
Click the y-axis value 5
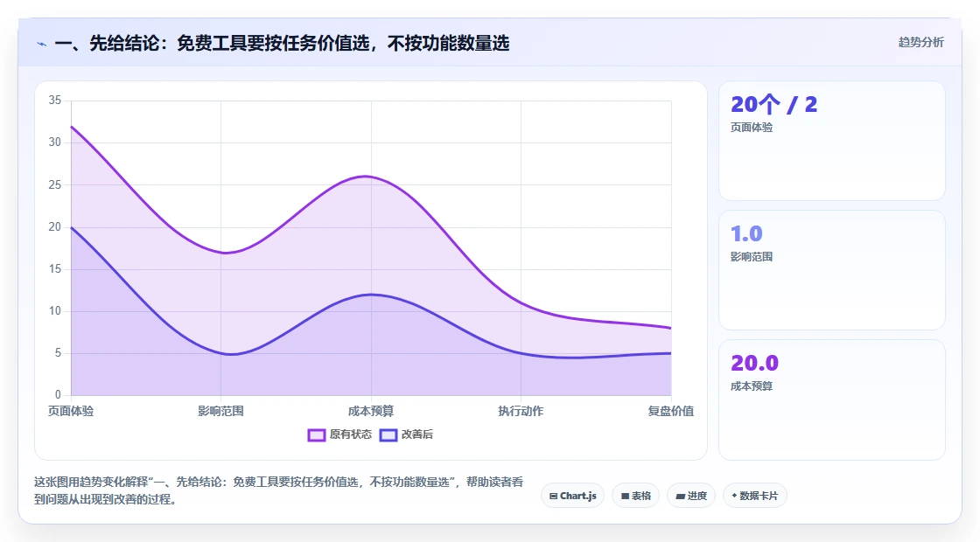click(58, 353)
